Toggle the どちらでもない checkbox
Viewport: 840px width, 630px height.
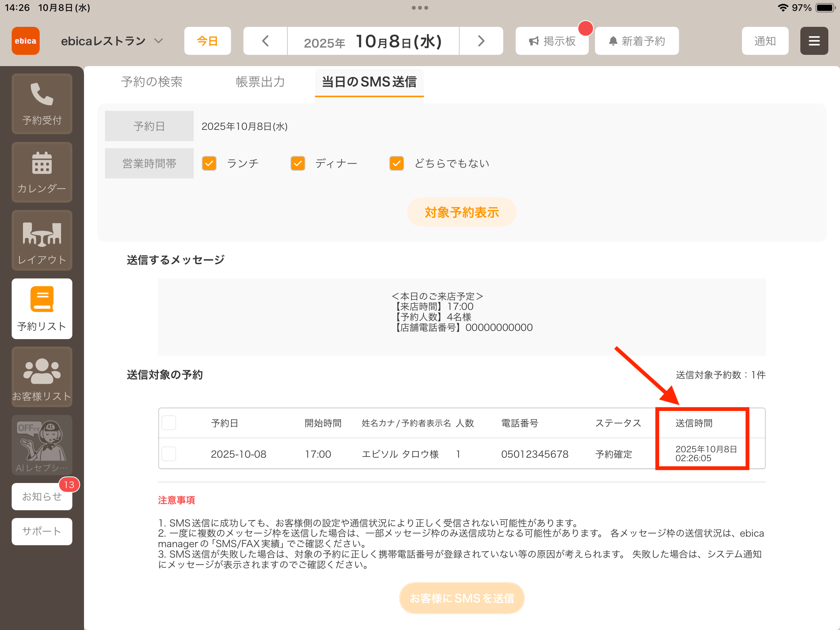[397, 163]
